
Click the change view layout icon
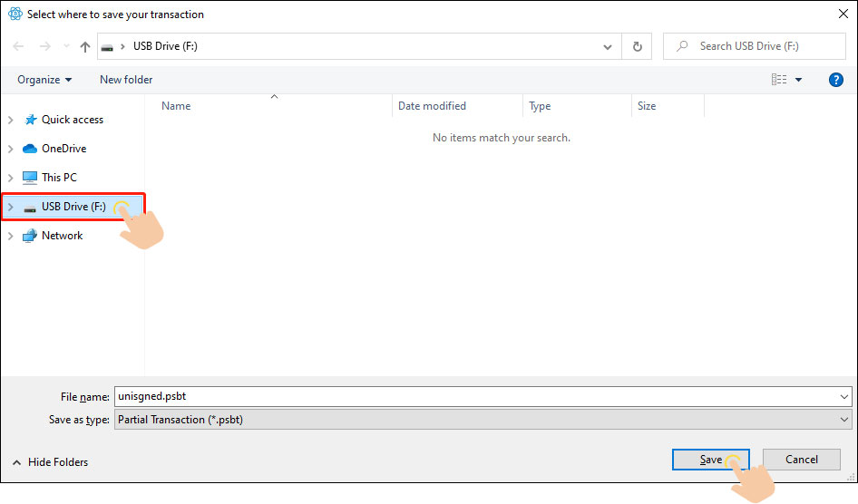[779, 80]
